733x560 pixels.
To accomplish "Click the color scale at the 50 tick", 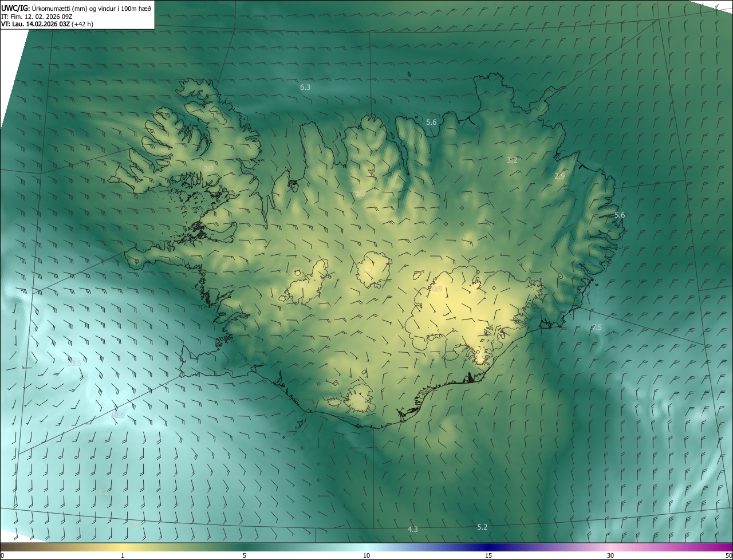I will coord(728,555).
